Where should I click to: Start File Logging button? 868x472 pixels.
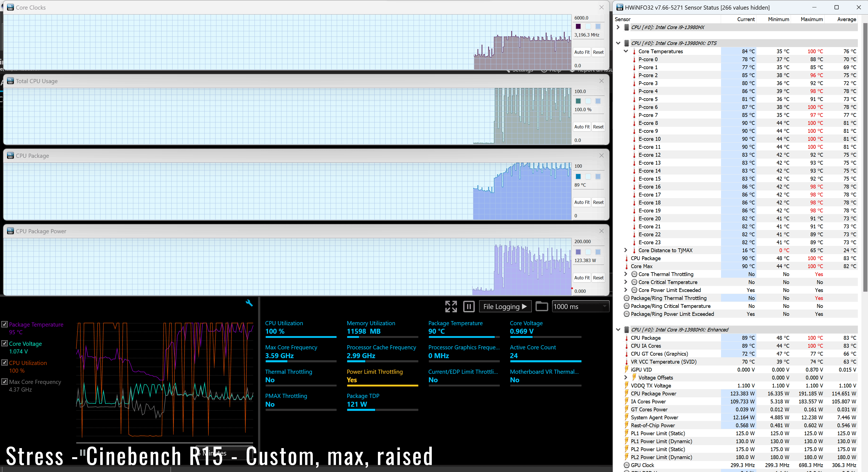(505, 307)
